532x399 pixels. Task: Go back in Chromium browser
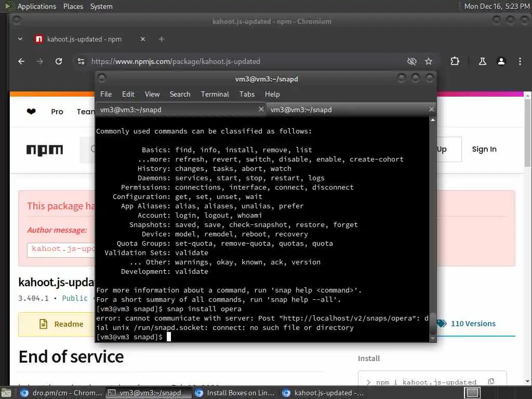point(21,61)
